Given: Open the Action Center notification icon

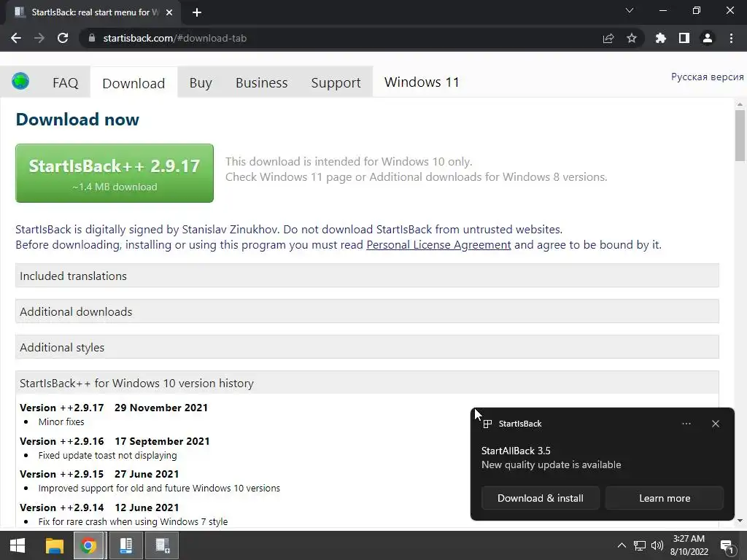Looking at the screenshot, I should click(727, 547).
